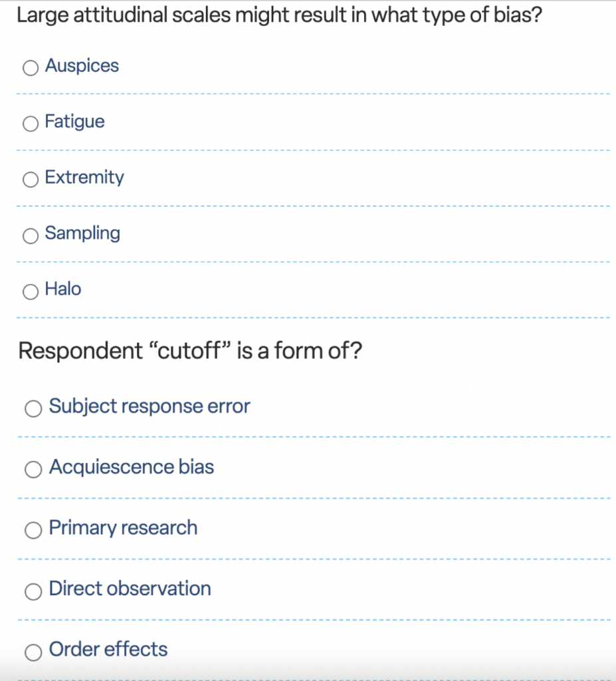Click the Auspices answer label
The height and width of the screenshot is (681, 616).
[x=82, y=66]
